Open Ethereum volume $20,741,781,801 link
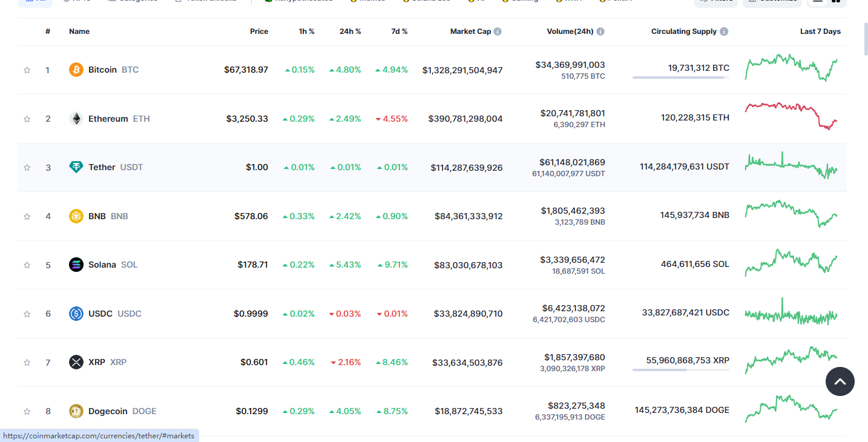This screenshot has width=868, height=442. [x=573, y=113]
